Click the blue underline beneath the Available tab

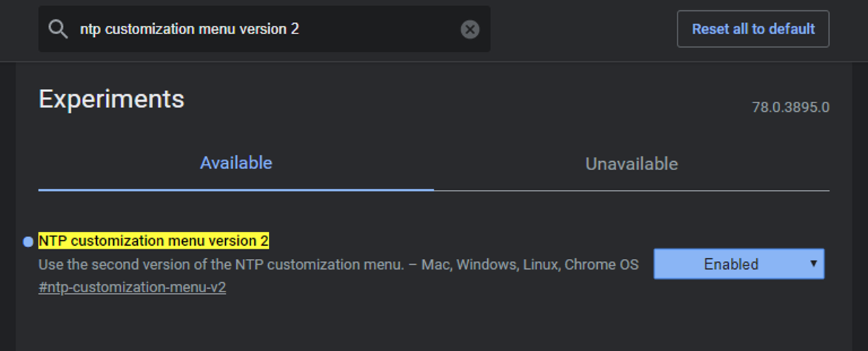tap(236, 189)
